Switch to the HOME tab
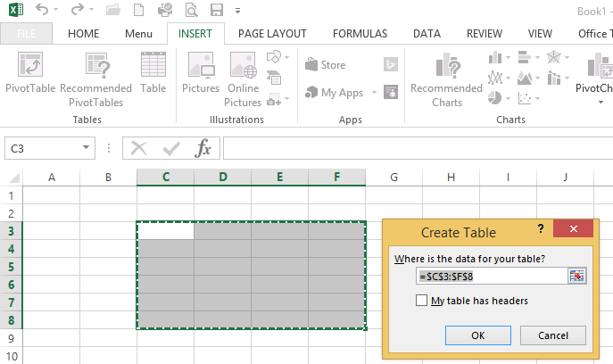Viewport: 613px width, 364px height. (83, 34)
